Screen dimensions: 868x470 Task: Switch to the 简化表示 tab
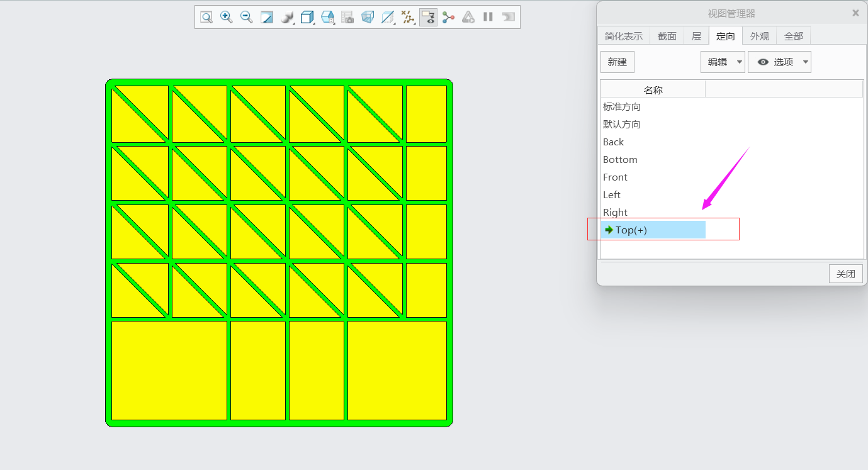(624, 36)
